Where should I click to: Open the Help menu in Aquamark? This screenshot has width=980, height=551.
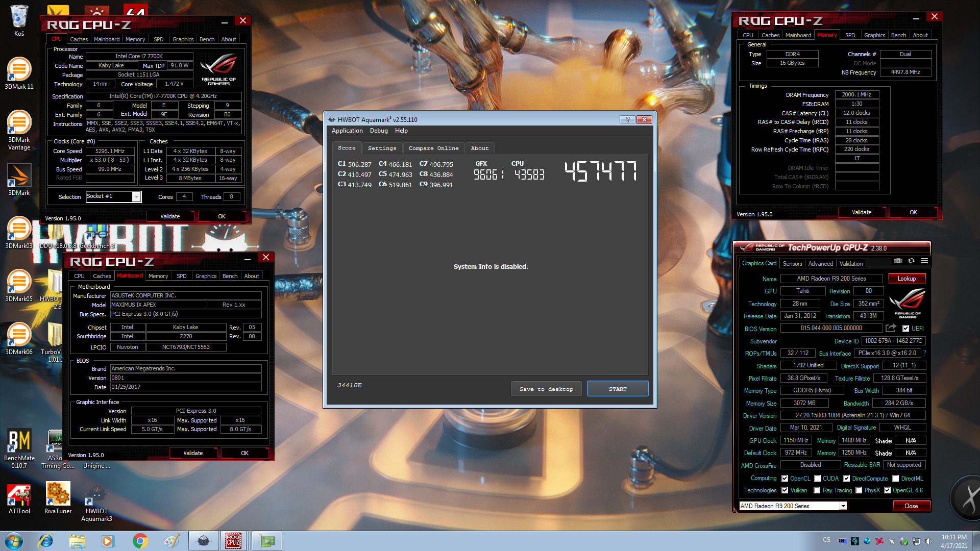click(401, 131)
